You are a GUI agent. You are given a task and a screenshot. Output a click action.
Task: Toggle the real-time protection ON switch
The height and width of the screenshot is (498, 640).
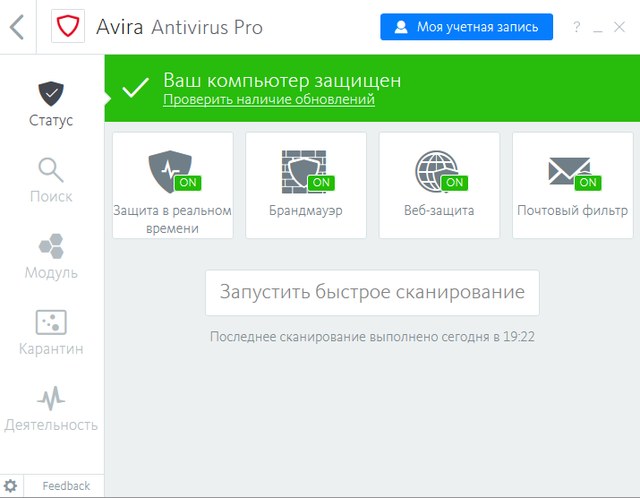point(187,183)
